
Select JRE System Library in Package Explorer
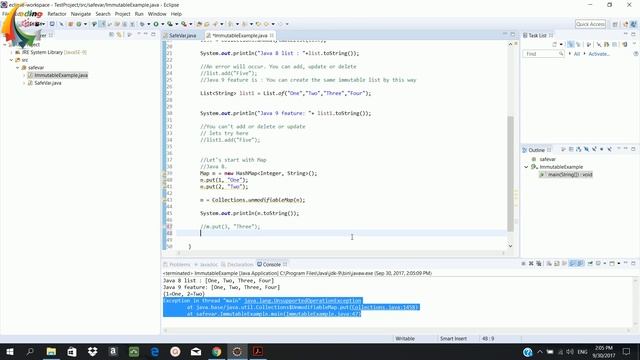pos(51,52)
